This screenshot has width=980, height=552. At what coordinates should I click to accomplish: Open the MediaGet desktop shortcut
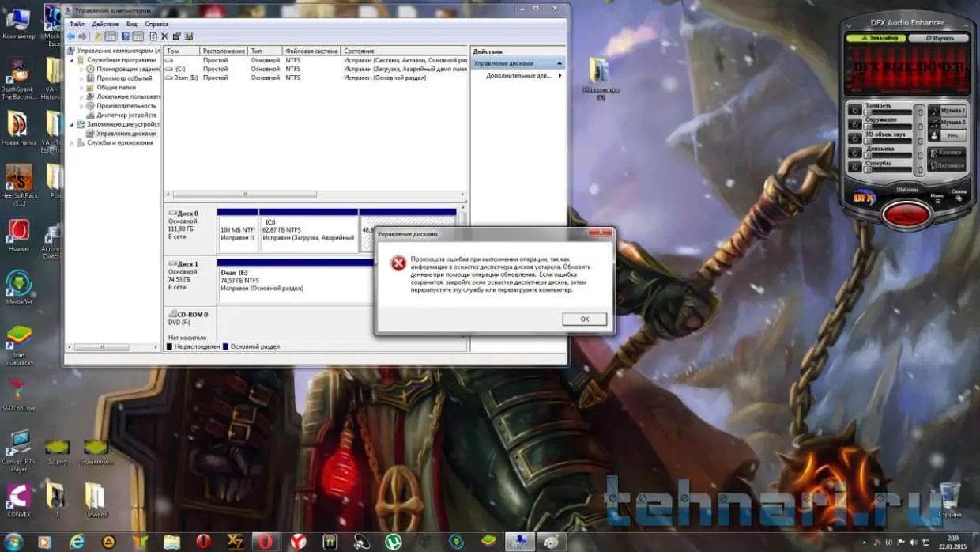[x=18, y=285]
